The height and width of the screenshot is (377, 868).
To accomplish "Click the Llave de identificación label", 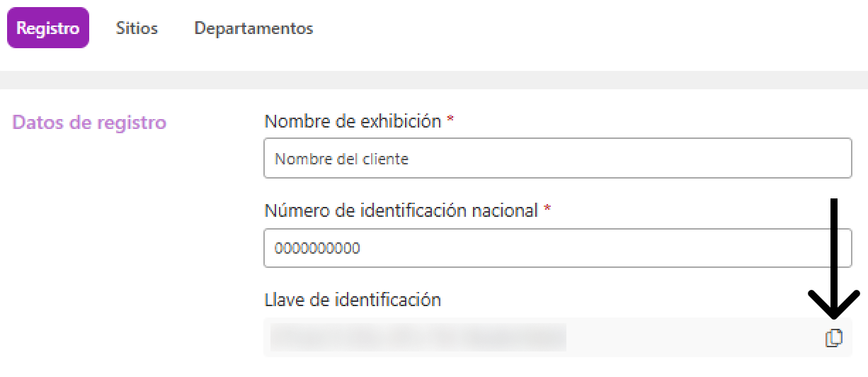I will point(353,300).
